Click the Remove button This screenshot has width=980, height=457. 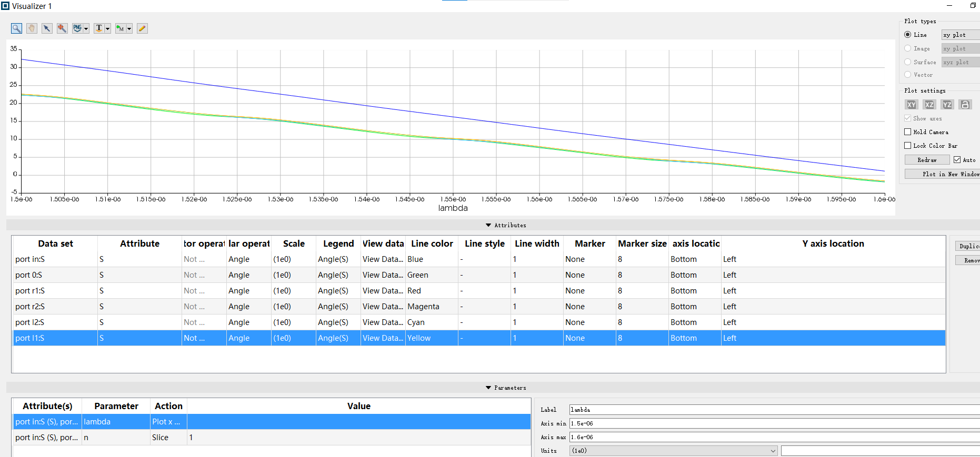point(968,260)
